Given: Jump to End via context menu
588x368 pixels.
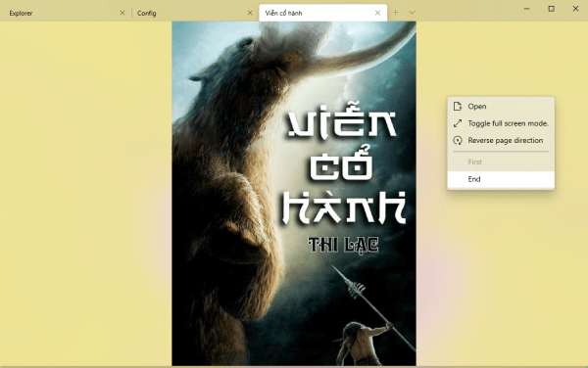Looking at the screenshot, I should coord(501,179).
